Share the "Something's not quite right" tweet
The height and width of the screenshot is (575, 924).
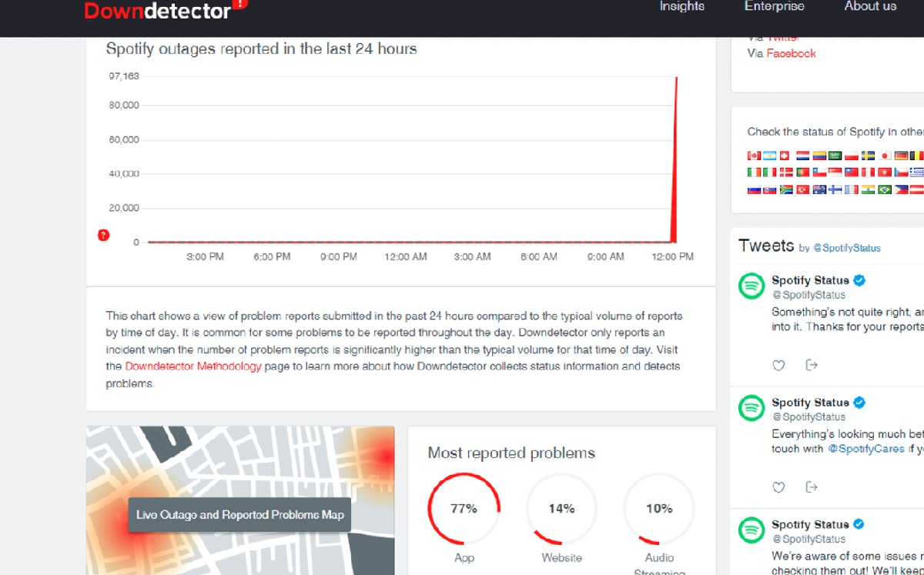pyautogui.click(x=811, y=365)
